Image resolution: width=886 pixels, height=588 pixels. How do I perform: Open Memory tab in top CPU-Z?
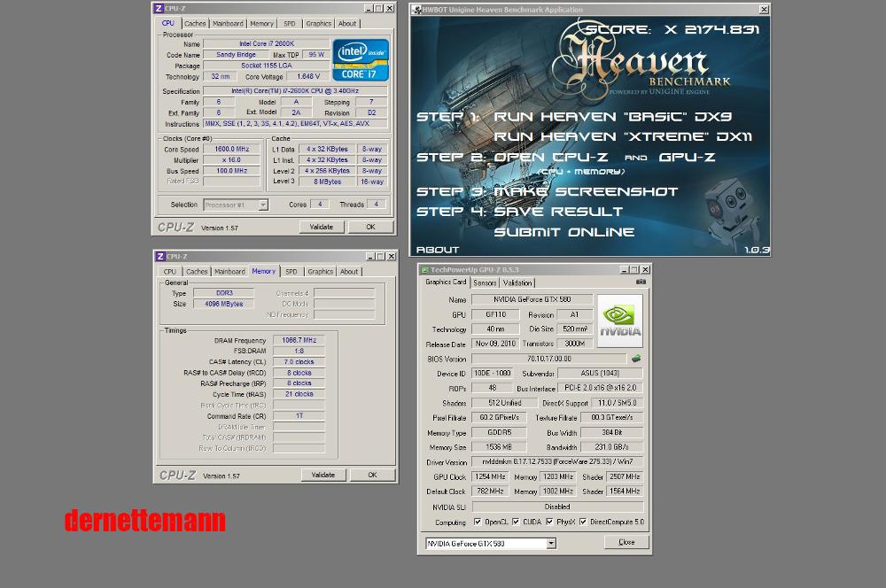(261, 24)
